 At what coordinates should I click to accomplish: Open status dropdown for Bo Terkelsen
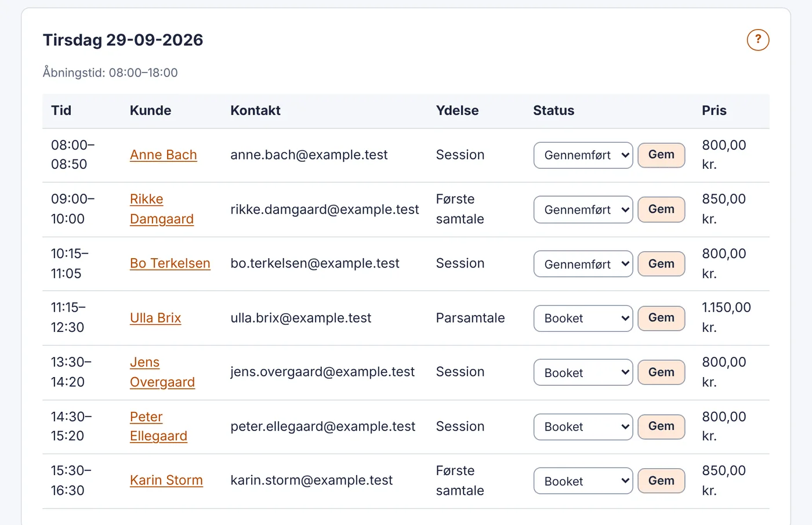pos(583,264)
